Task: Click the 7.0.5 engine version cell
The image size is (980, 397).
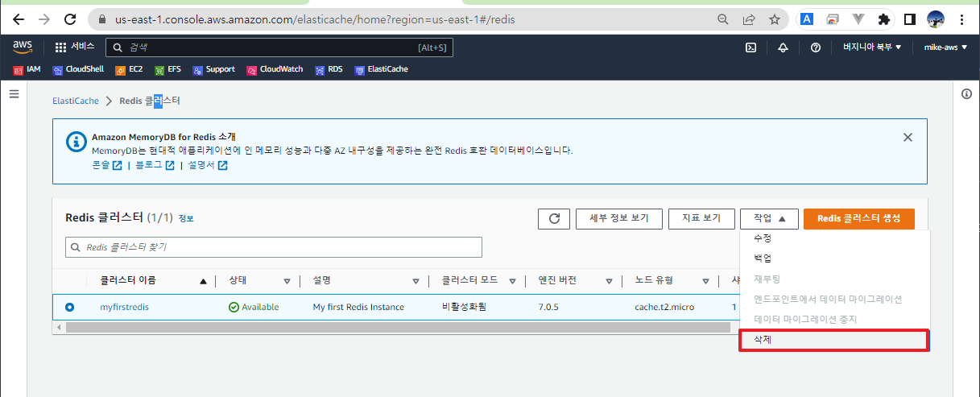Action: [x=549, y=307]
